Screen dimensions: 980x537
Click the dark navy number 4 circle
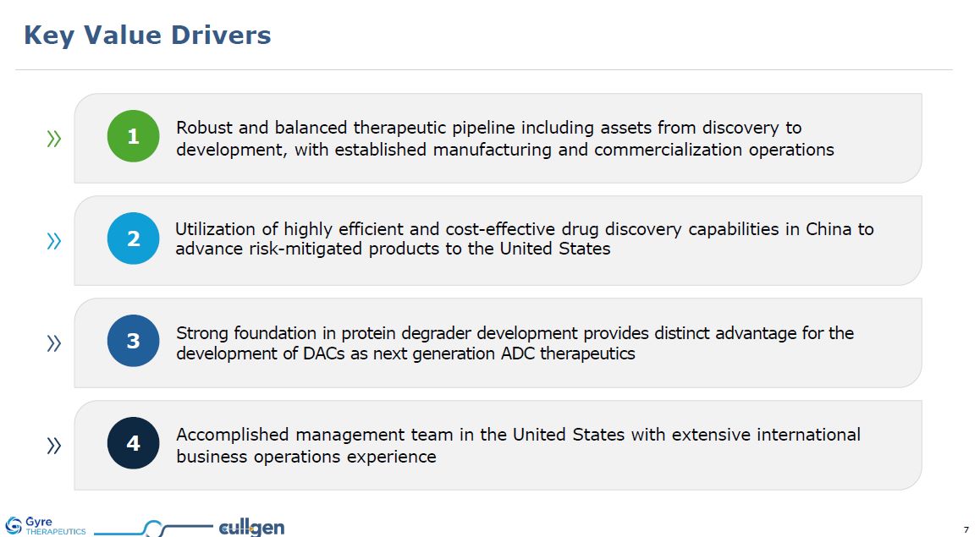(x=133, y=443)
